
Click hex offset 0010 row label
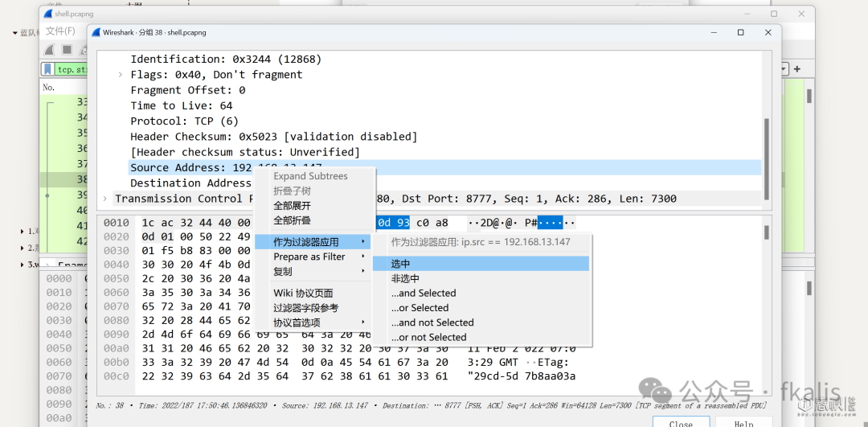coord(116,224)
